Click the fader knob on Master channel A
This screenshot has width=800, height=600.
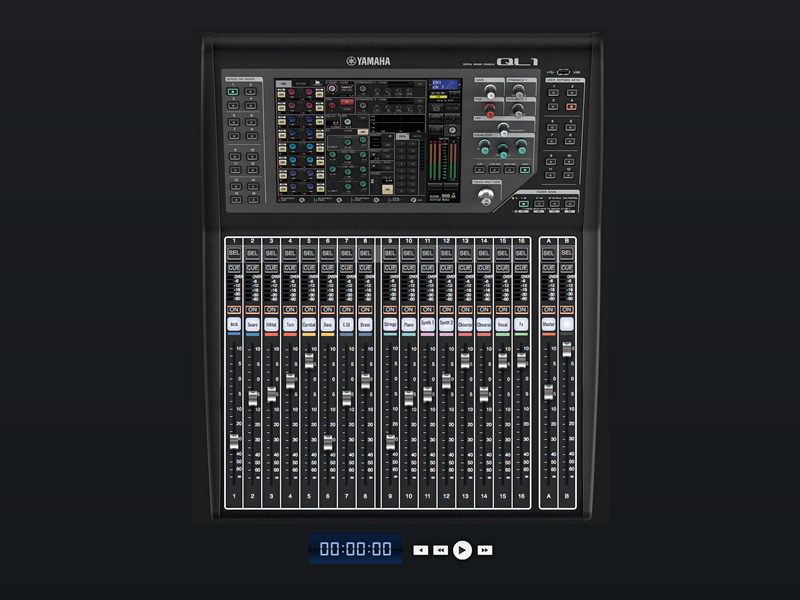tap(548, 392)
